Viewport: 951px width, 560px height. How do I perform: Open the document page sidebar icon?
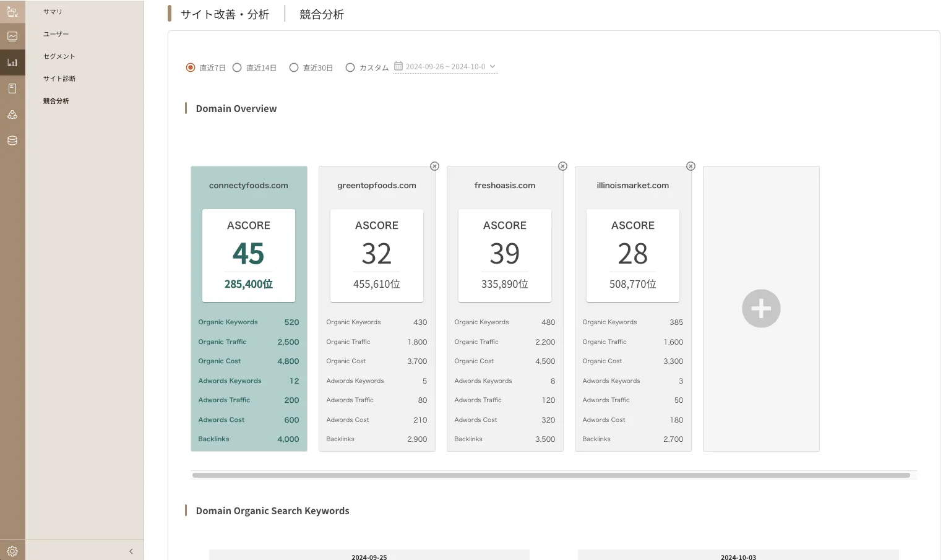pyautogui.click(x=12, y=88)
